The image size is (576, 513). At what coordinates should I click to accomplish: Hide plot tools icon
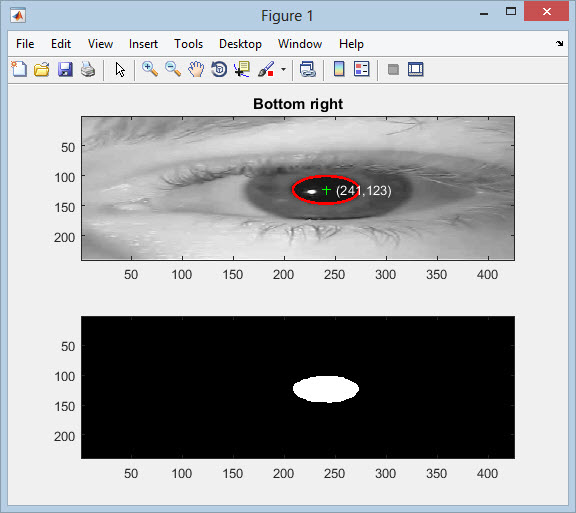point(393,69)
